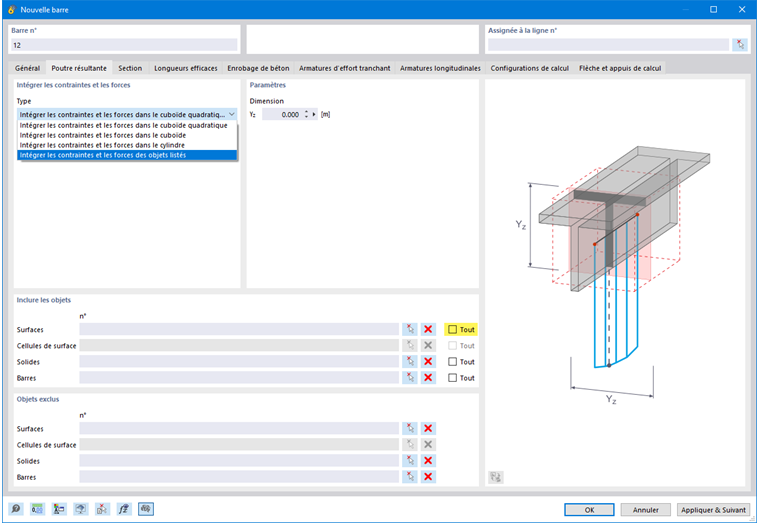This screenshot has height=523, width=760.
Task: Clear the included Solides list
Action: coord(428,362)
